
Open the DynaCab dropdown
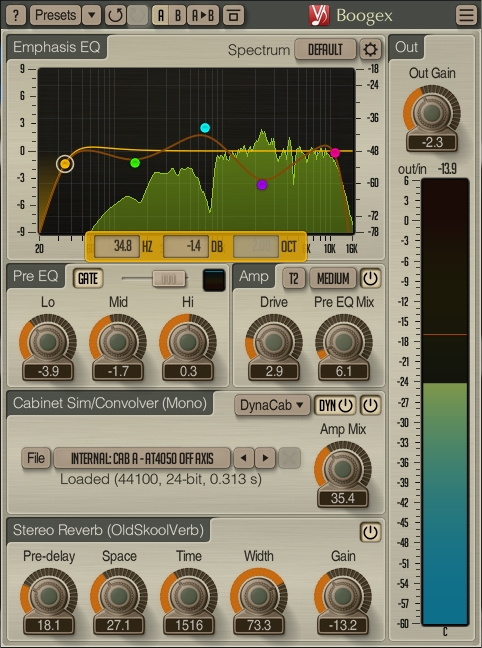click(272, 405)
